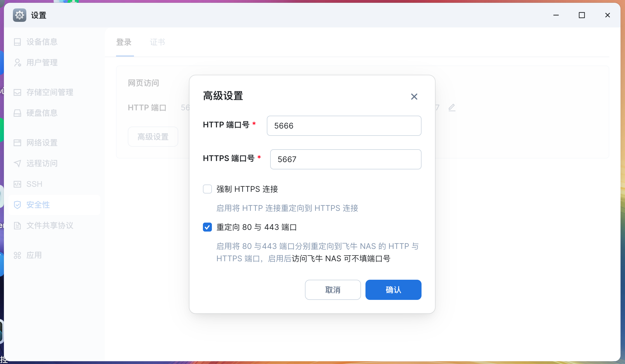This screenshot has height=364, width=625.
Task: Click the applications grid icon
Action: [17, 255]
